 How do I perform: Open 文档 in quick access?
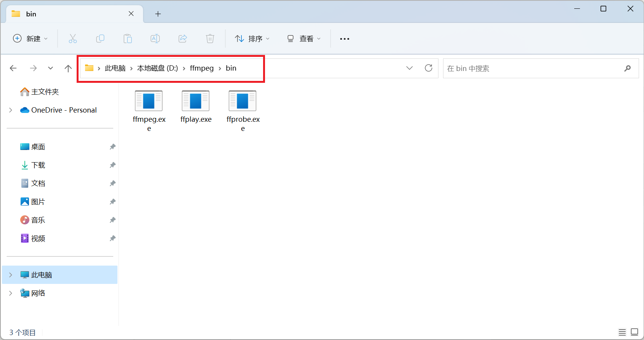coord(33,183)
